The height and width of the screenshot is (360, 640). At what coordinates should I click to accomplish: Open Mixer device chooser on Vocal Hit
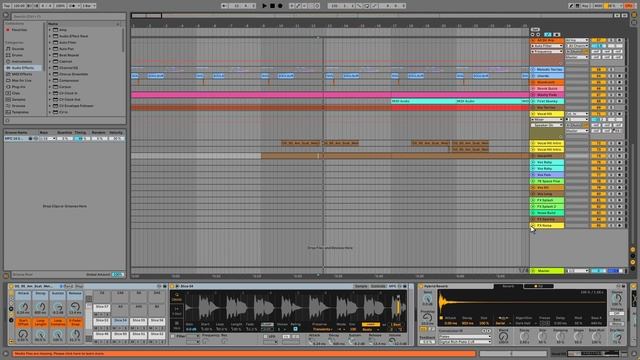(x=547, y=120)
